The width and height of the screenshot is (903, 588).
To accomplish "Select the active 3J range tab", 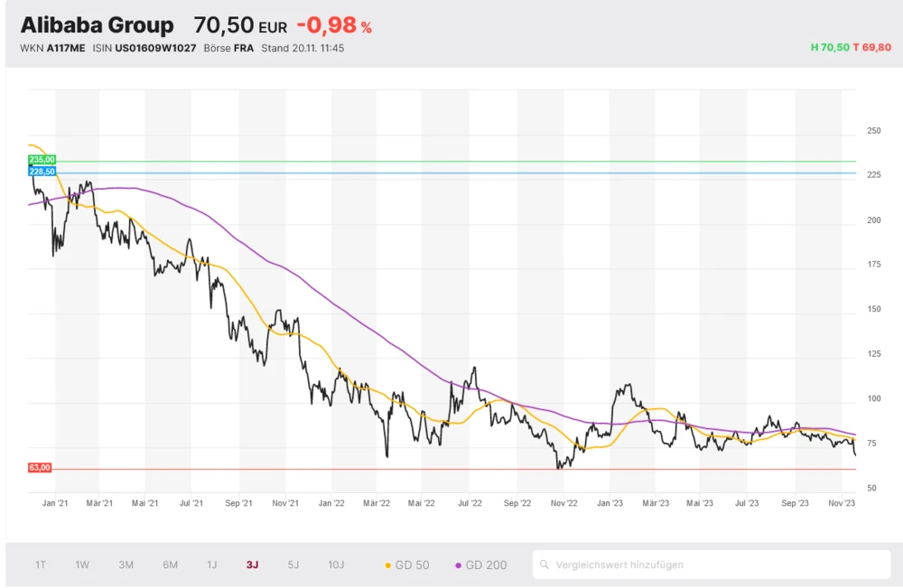I will pos(252,565).
